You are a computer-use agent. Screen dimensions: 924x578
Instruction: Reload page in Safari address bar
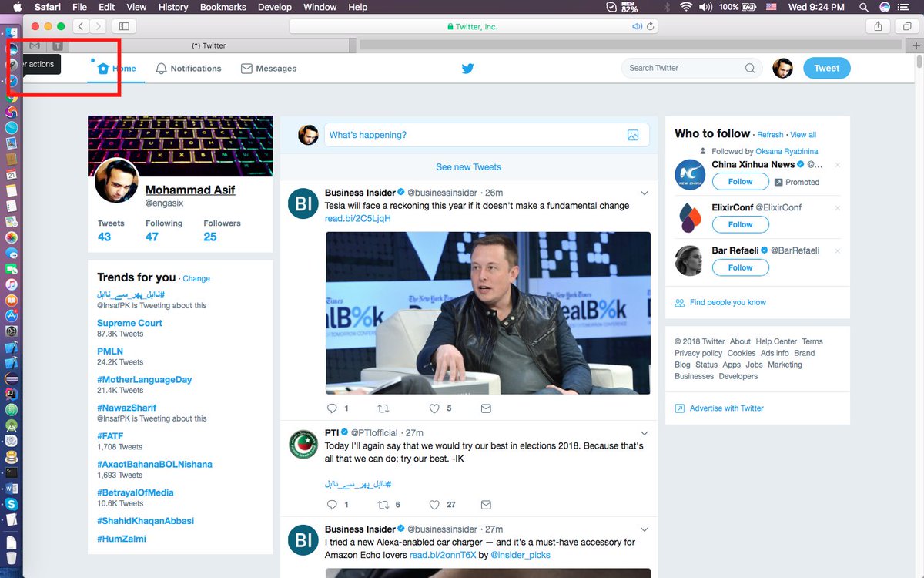[651, 26]
